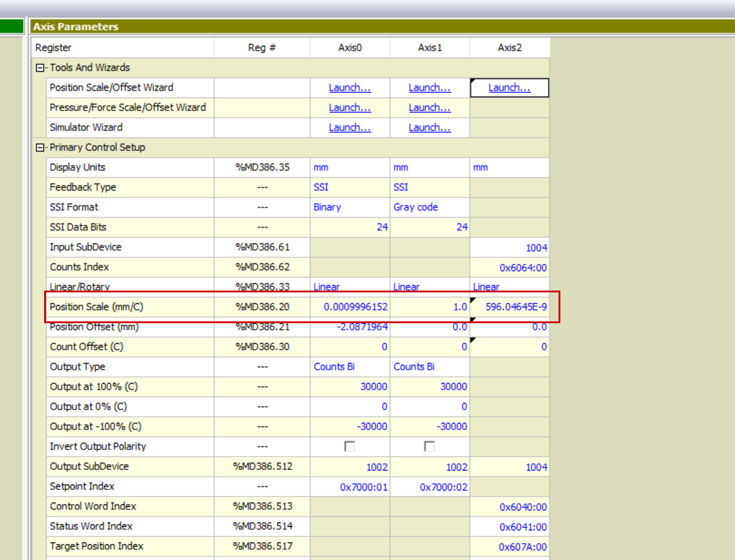Open Output Type Counts Bi for Axis0
Screen dimensions: 735x560
[350, 367]
